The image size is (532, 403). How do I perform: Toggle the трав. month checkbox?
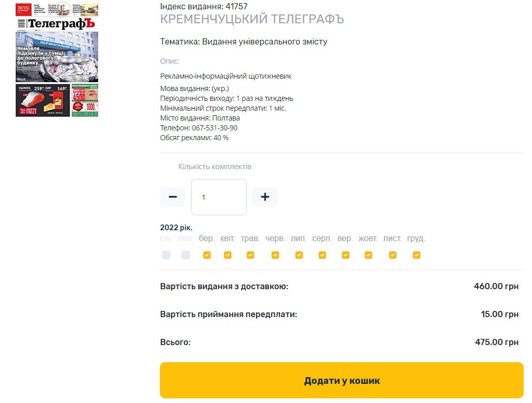click(x=250, y=255)
